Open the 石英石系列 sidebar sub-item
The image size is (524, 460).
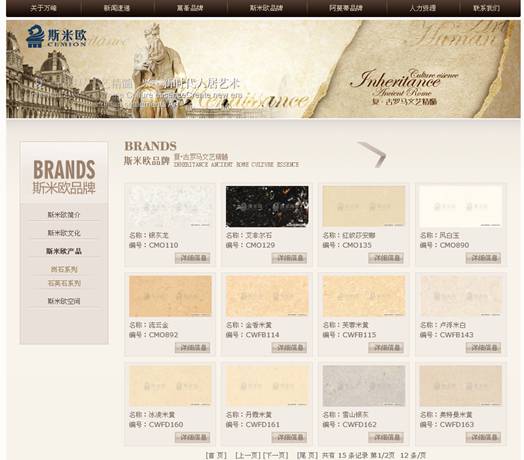64,283
